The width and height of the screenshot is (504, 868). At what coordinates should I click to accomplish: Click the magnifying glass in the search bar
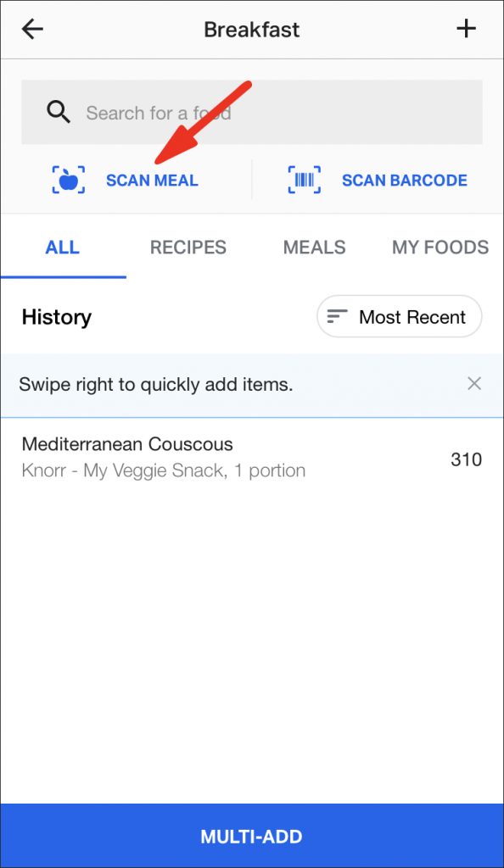pos(59,111)
